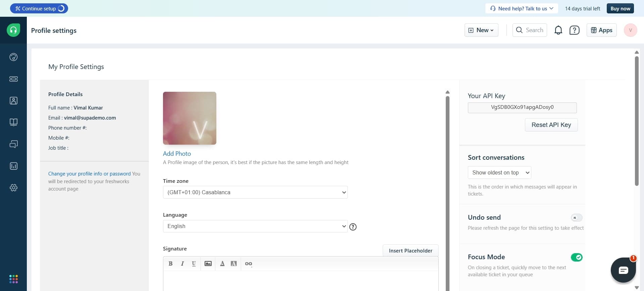644x291 pixels.
Task: Open the Contacts icon in sidebar
Action: tap(13, 101)
